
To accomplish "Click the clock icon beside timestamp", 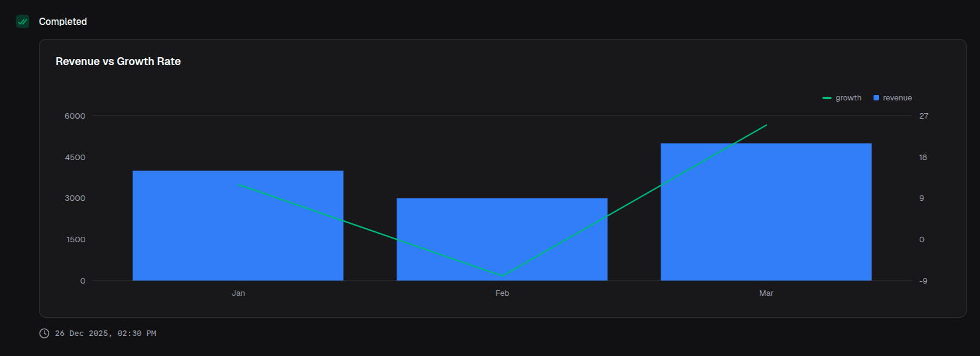I will click(44, 333).
